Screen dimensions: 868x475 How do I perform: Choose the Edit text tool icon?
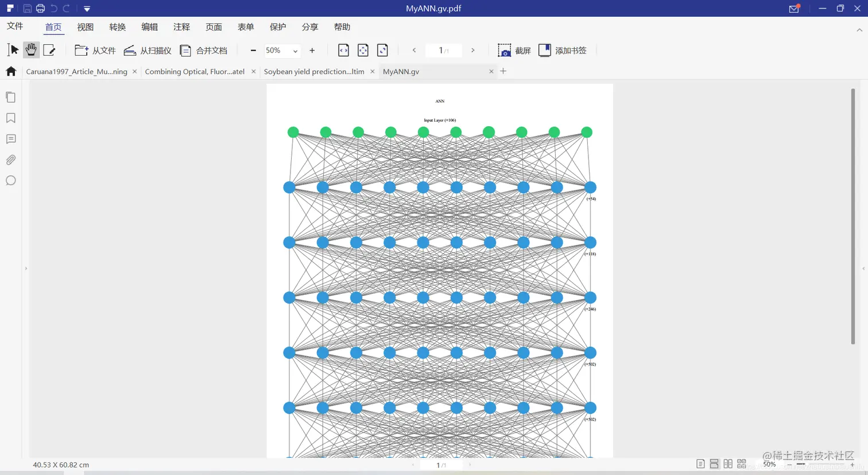[49, 50]
